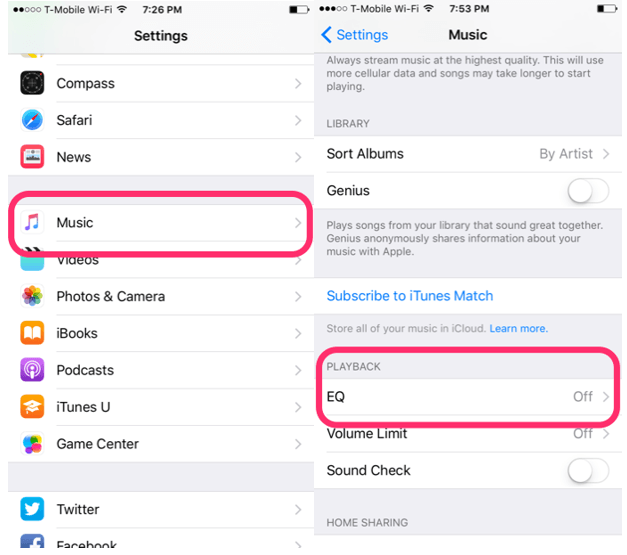Go back to Settings
The height and width of the screenshot is (555, 627).
355,35
